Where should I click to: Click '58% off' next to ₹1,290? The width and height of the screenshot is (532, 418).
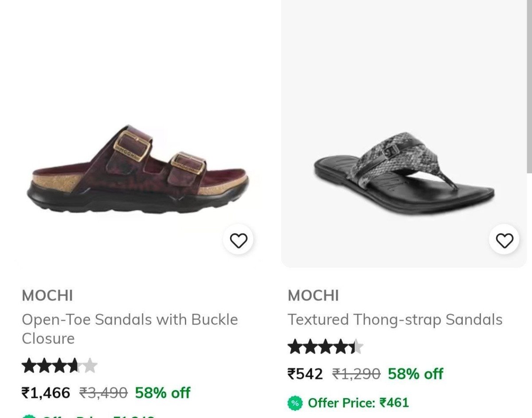point(415,374)
